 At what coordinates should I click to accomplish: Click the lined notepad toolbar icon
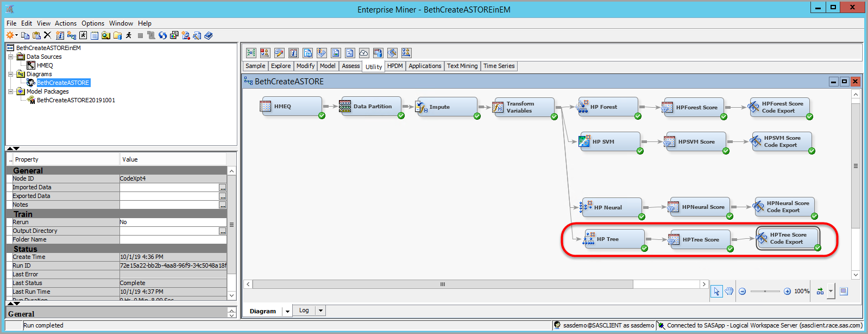pos(95,35)
